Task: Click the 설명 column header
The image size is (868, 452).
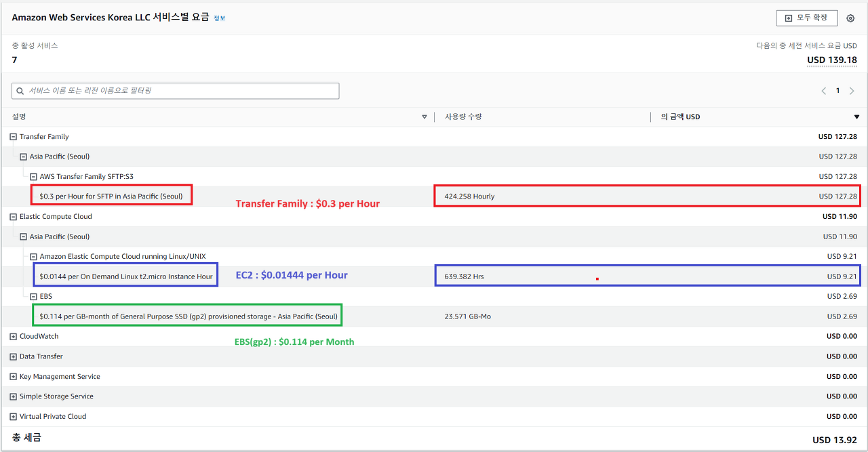Action: [x=19, y=117]
